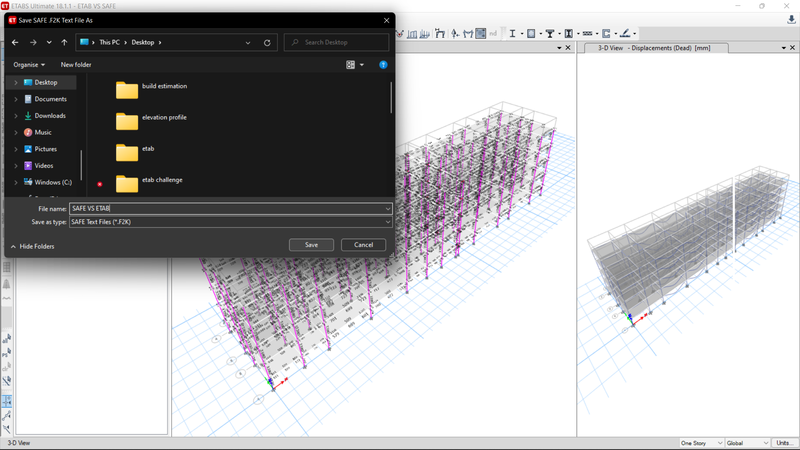800x450 pixels.
Task: Select Desktop in navigation tree
Action: point(45,82)
